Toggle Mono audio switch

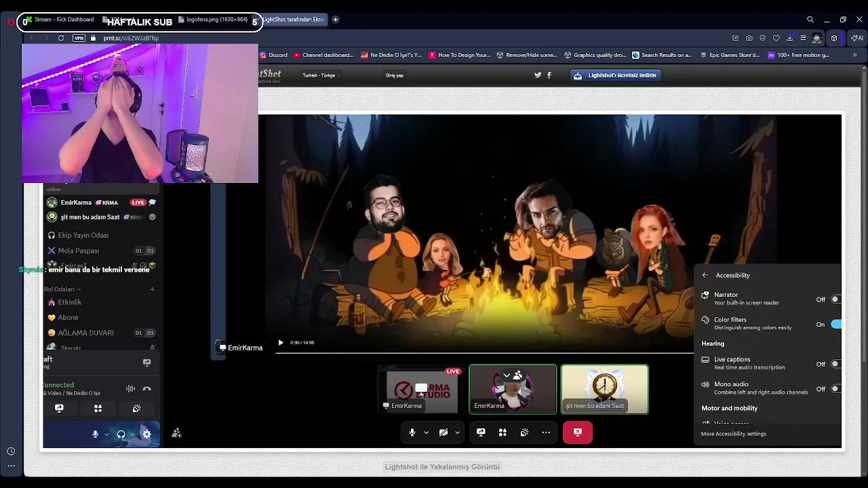[835, 389]
